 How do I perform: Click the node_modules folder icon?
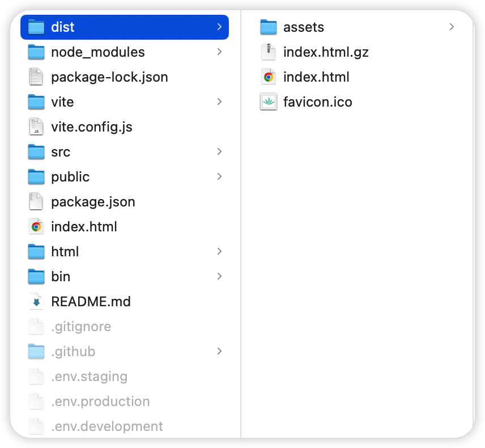[x=36, y=52]
